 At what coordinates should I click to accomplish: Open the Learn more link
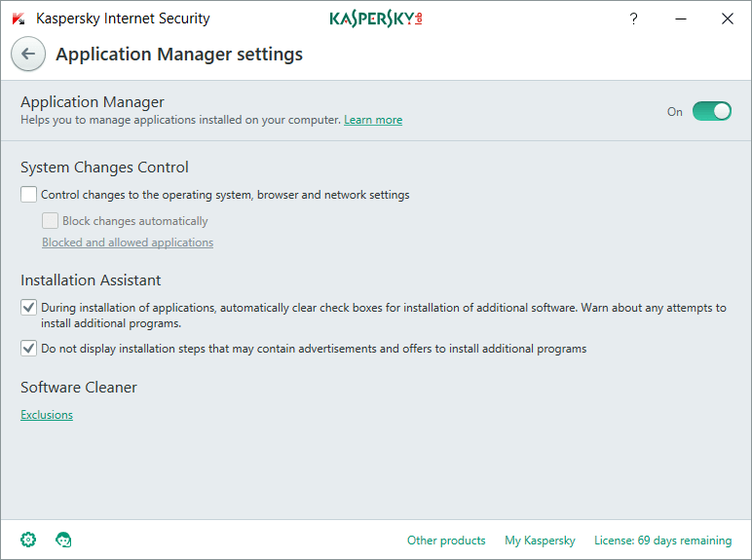pyautogui.click(x=373, y=120)
